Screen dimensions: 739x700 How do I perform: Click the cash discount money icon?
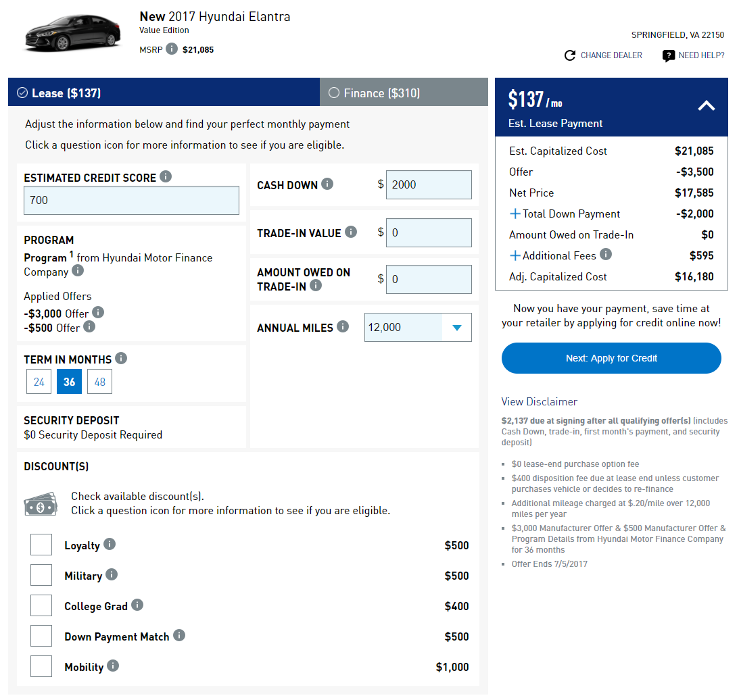[41, 504]
